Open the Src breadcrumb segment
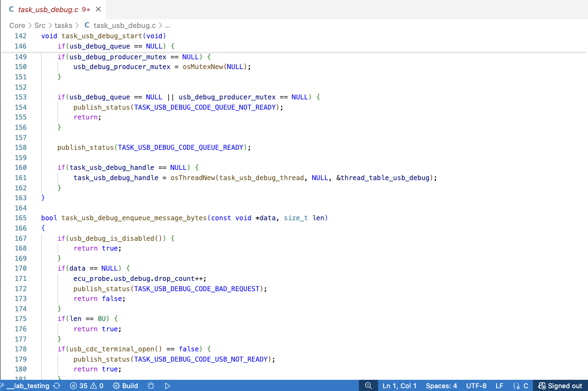Viewport: 588px width, 391px height. point(40,26)
